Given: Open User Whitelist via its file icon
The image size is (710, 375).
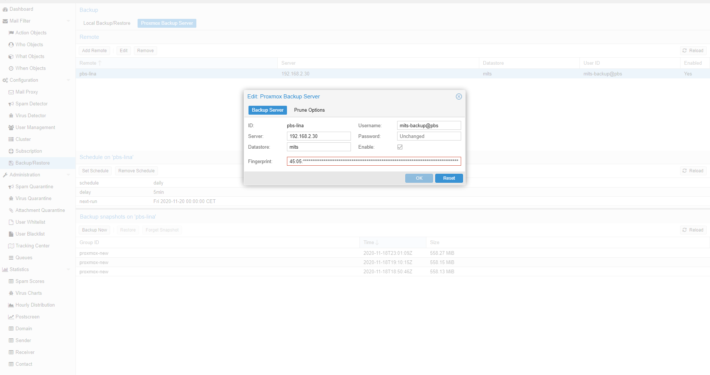Looking at the screenshot, I should point(11,222).
